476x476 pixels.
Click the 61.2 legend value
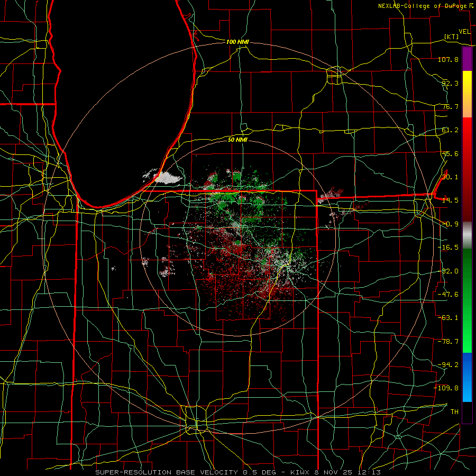[450, 130]
